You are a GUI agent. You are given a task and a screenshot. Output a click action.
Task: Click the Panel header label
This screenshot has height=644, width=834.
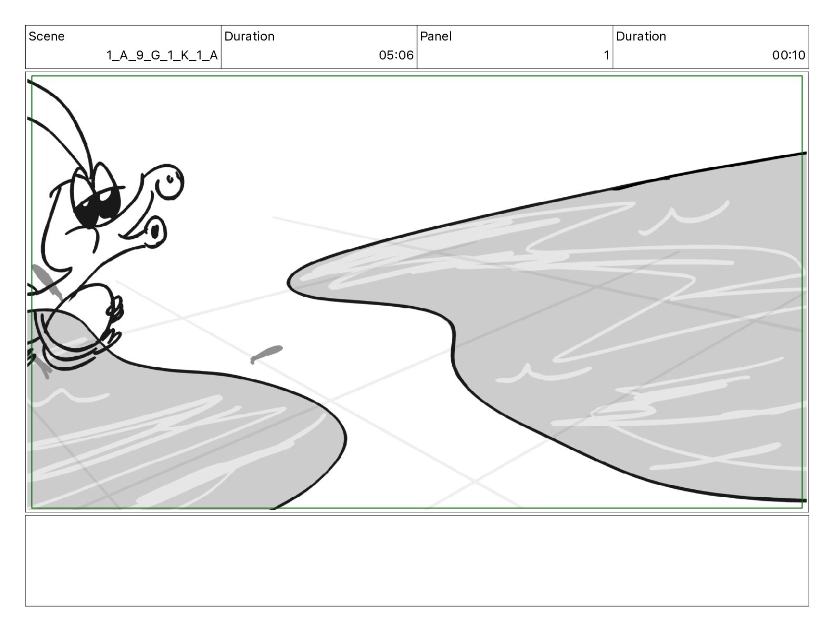(436, 36)
